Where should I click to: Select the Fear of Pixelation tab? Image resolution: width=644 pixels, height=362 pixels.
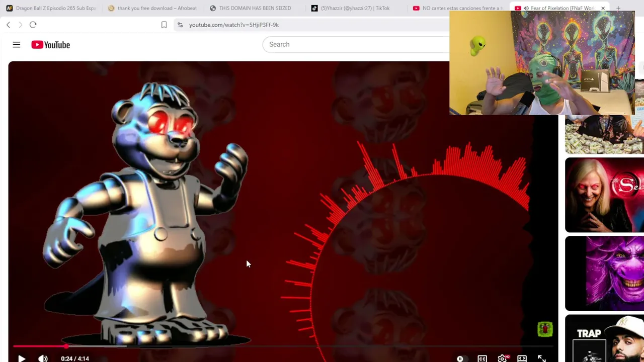point(559,8)
